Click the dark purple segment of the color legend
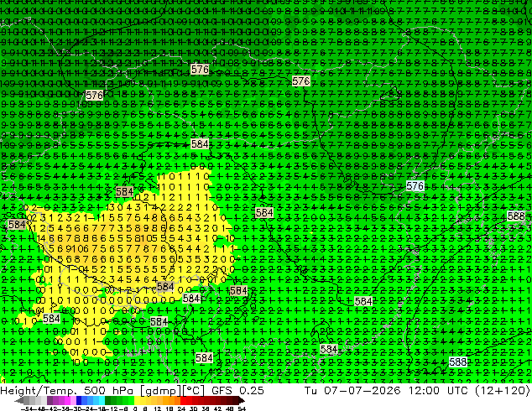This screenshot has width=532, height=411. coord(50,401)
